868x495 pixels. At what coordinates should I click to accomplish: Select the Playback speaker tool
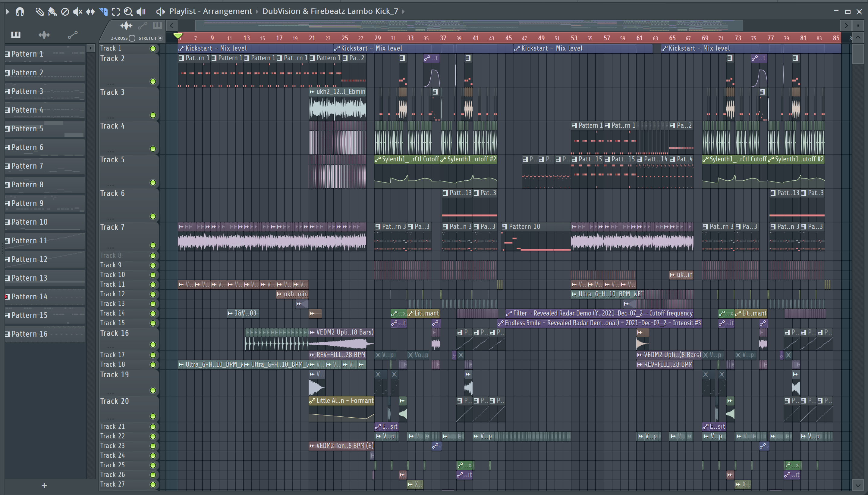141,11
